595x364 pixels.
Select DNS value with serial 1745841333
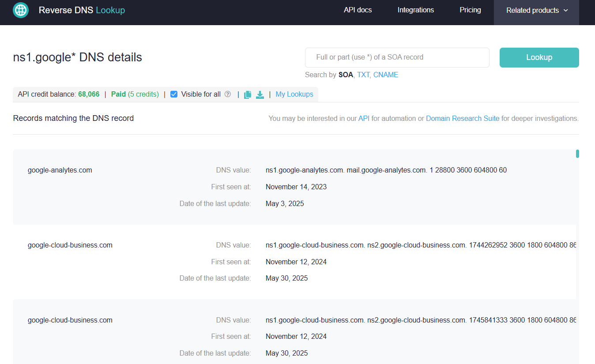421,320
